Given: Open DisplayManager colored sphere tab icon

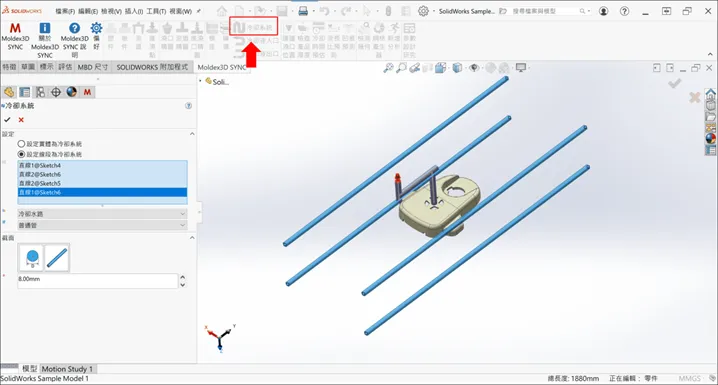Looking at the screenshot, I should [71, 92].
